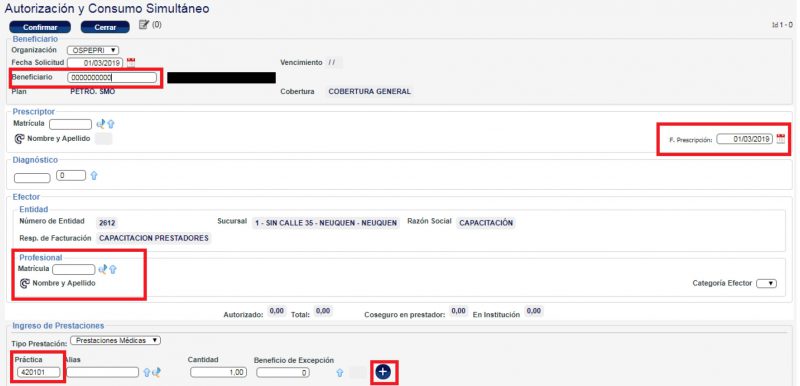
Task: Focus the Prescriptor Matrícula input
Action: point(70,124)
